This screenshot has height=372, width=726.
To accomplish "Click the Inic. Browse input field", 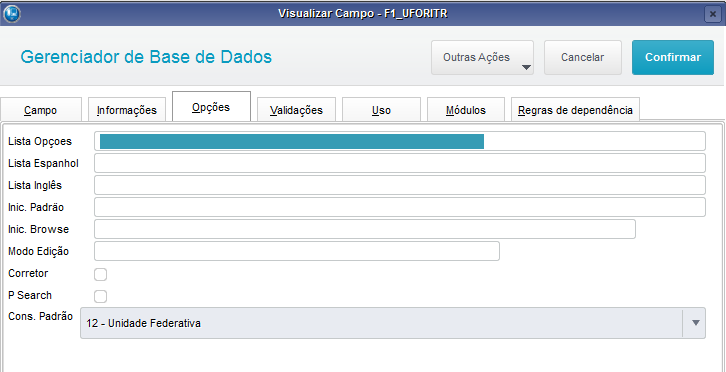I will [365, 229].
